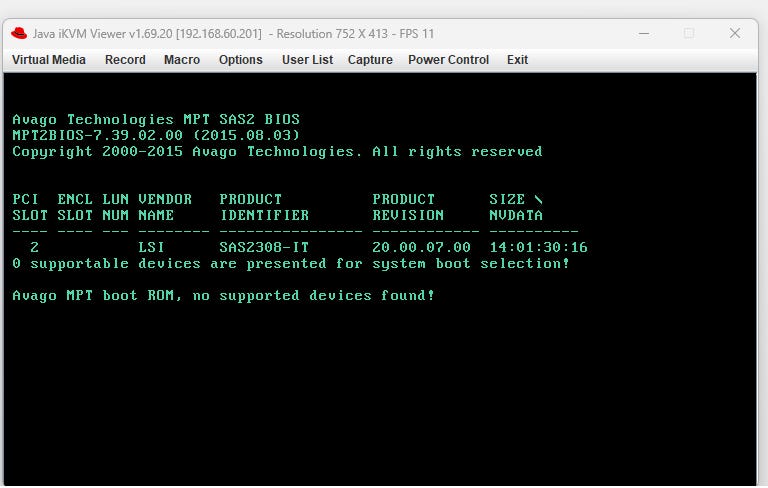
Task: Click the 'ENCL SLOT' column header
Action: 75,207
